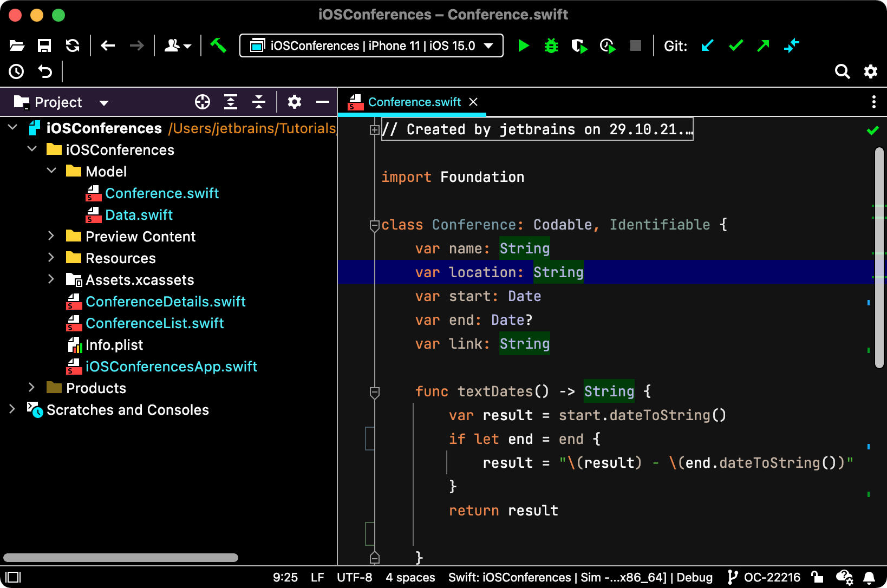
Task: Click the Expand All tree icon
Action: click(x=231, y=102)
